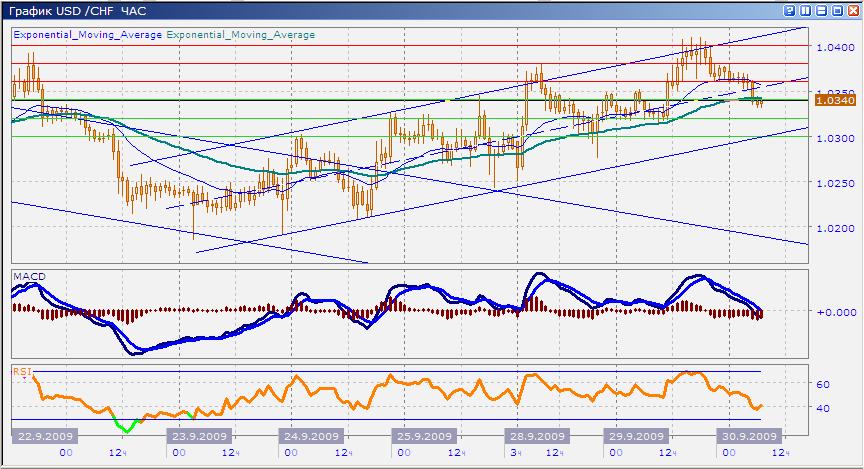Click the 23.9.2009 date marker
Screen dimensions: 864x469
pyautogui.click(x=197, y=436)
